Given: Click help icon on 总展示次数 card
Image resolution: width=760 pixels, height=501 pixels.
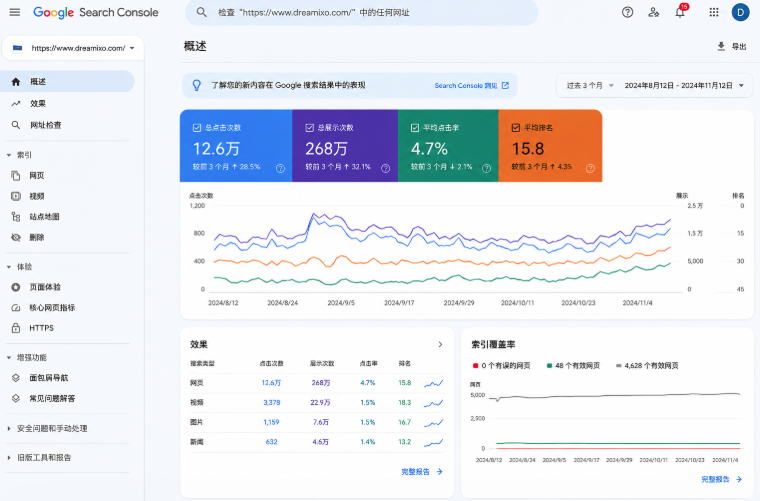Looking at the screenshot, I should pyautogui.click(x=385, y=168).
